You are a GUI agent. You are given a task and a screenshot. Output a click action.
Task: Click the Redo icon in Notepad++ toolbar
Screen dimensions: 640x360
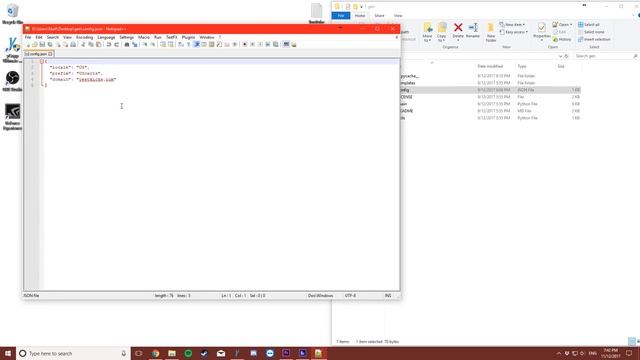(x=116, y=44)
